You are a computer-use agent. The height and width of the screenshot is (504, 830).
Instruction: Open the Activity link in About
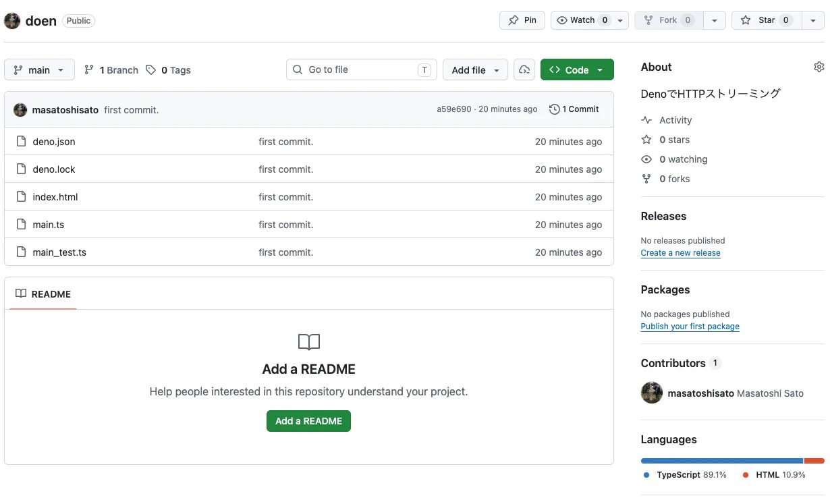coord(667,120)
